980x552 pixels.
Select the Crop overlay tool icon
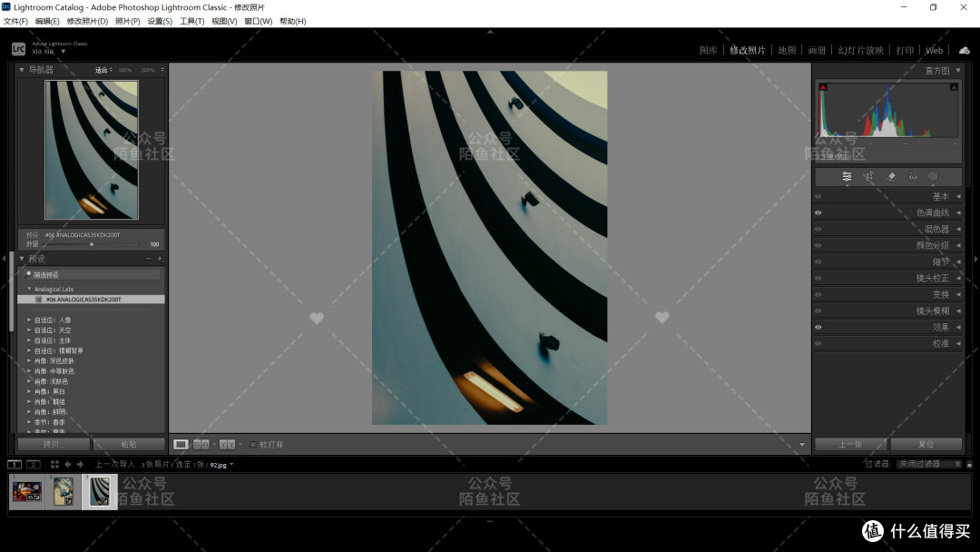click(x=868, y=177)
